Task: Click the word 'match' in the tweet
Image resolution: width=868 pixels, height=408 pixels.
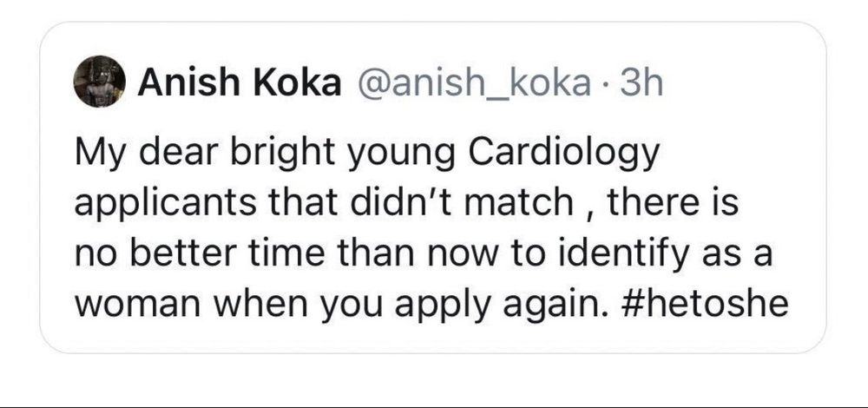Action: click(x=523, y=204)
